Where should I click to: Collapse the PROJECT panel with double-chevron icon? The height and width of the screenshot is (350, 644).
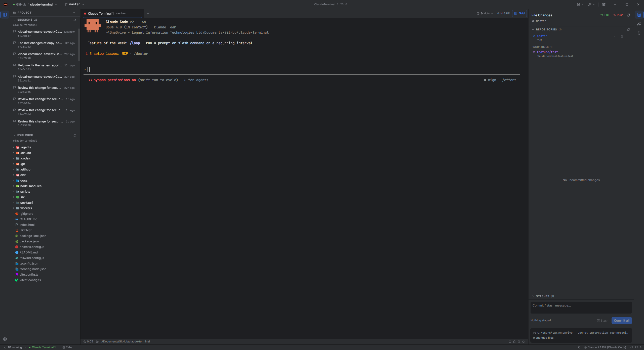(74, 13)
